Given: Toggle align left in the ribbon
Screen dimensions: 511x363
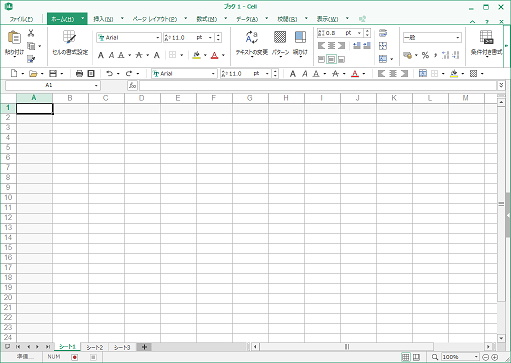Looking at the screenshot, I should click(x=321, y=46).
